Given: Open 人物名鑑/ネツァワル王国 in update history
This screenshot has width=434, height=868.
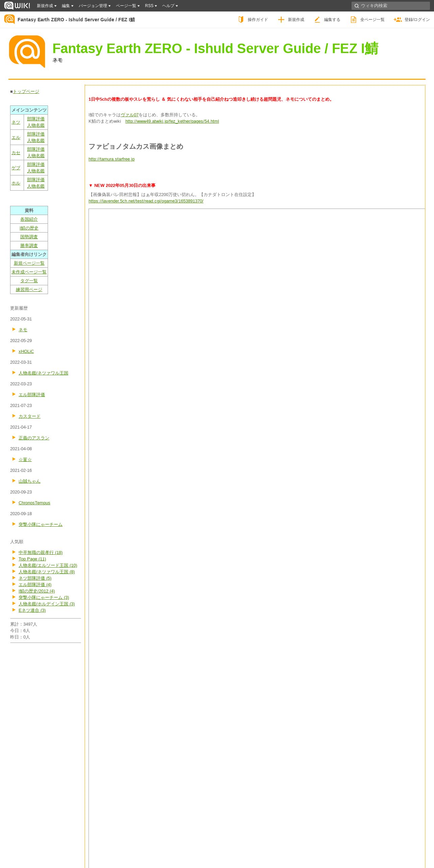Looking at the screenshot, I should [x=43, y=373].
